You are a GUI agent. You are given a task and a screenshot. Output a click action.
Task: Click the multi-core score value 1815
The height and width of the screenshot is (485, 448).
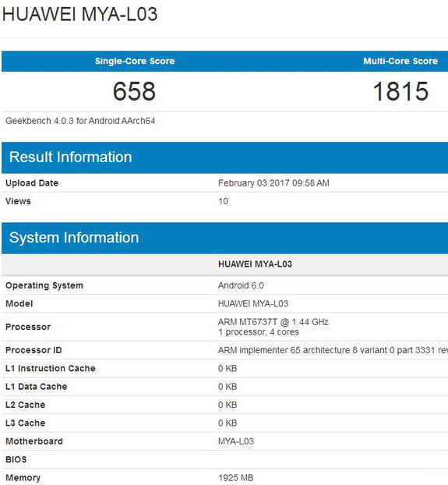(x=400, y=91)
